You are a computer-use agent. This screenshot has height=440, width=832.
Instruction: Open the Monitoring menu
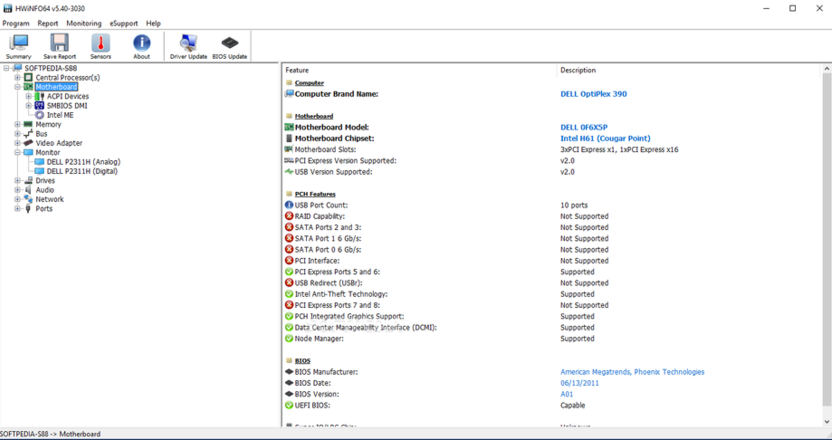point(84,23)
